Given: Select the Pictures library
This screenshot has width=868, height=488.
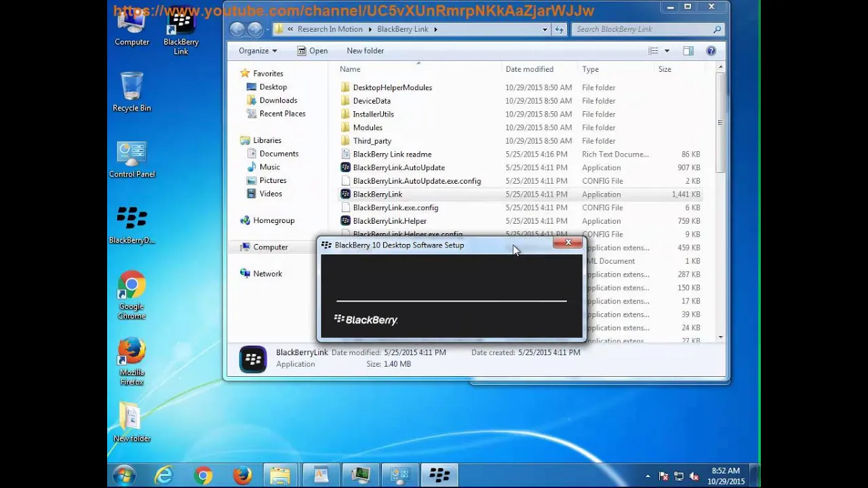Looking at the screenshot, I should pyautogui.click(x=273, y=180).
